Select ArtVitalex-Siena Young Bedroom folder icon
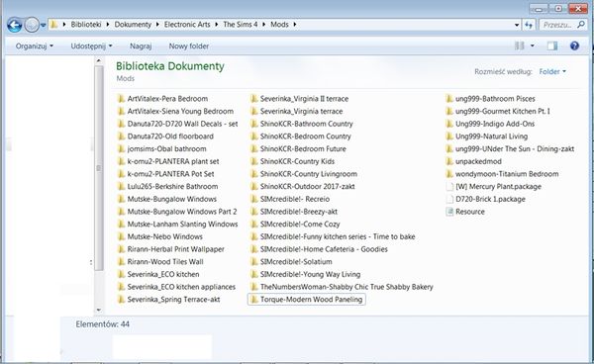The image size is (594, 364). click(x=121, y=111)
